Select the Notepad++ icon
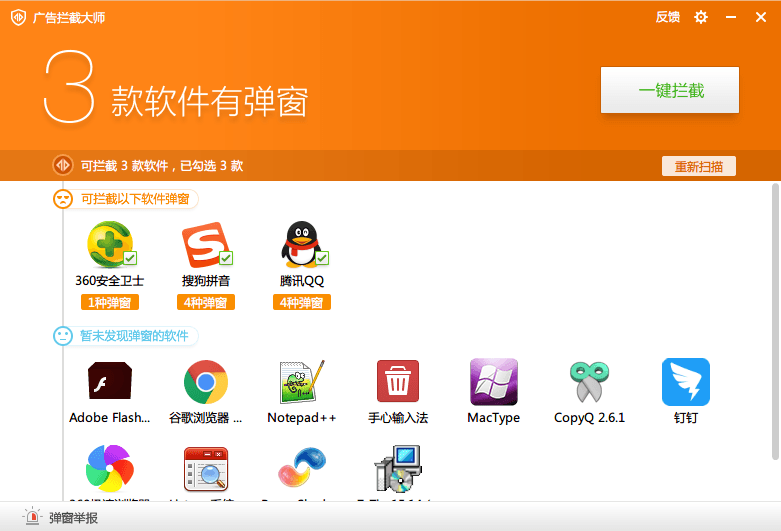 pos(301,381)
